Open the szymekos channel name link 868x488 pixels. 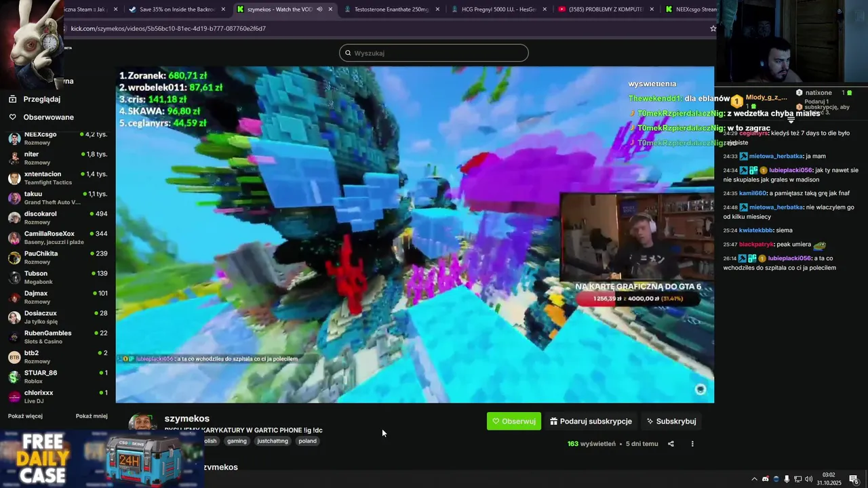click(187, 418)
